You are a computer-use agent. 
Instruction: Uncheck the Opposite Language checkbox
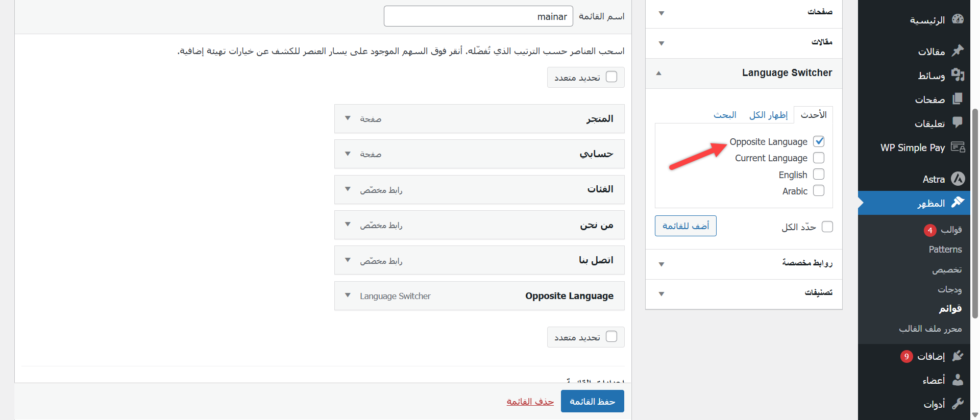click(x=819, y=141)
